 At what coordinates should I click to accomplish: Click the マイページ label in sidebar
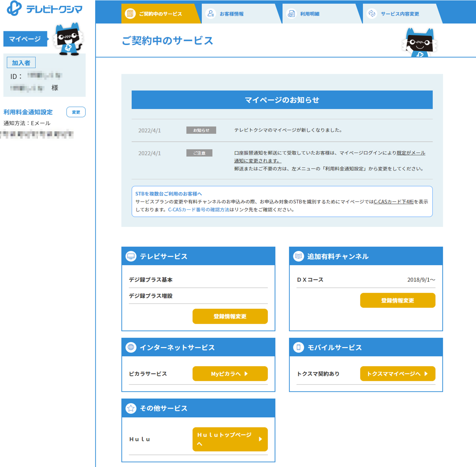point(25,39)
